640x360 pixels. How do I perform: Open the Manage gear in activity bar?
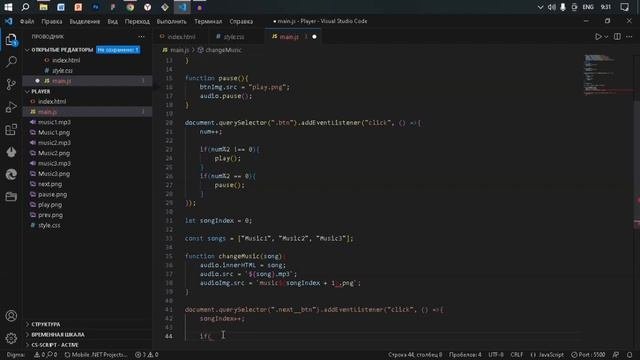pyautogui.click(x=11, y=338)
